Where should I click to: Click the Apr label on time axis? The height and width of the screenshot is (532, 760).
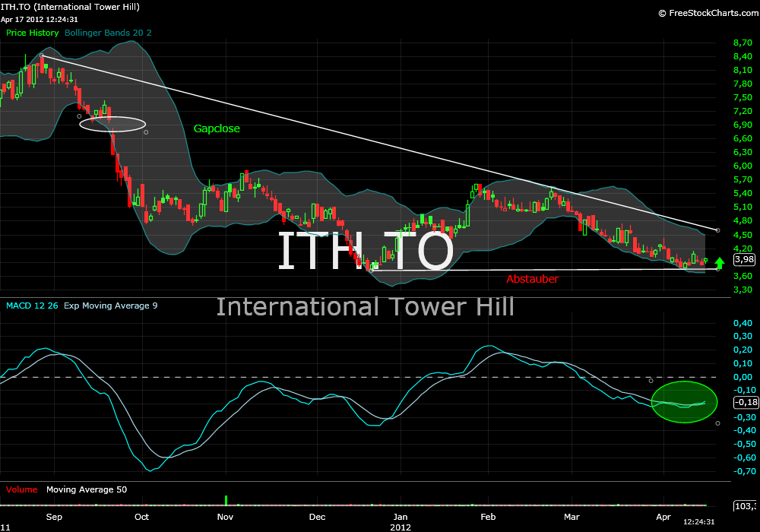coord(663,517)
